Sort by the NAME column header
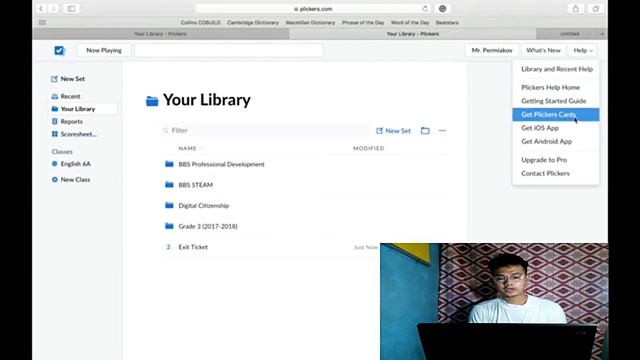Screen dimensions: 640x360 click(x=187, y=148)
